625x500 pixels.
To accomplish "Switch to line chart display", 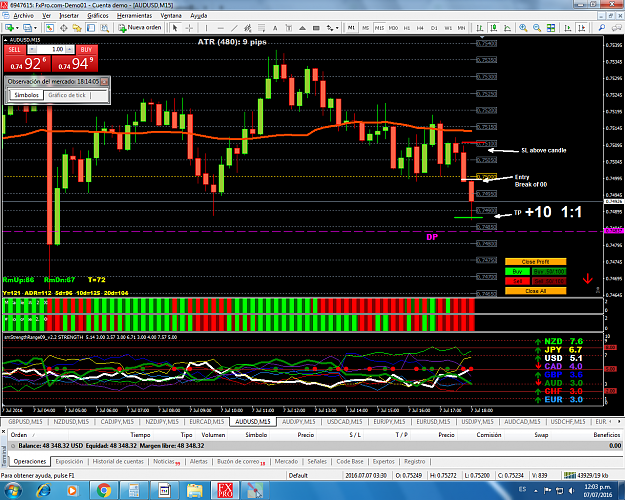I will tap(507, 28).
